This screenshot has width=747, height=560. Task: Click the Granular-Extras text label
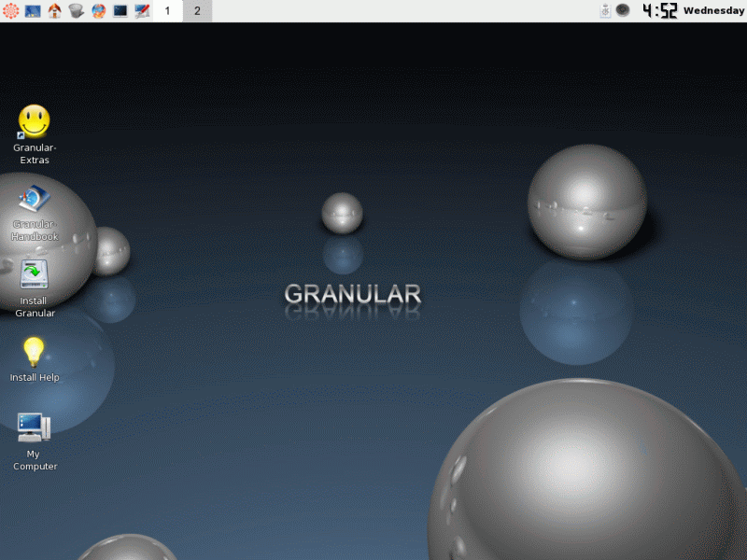(x=35, y=154)
